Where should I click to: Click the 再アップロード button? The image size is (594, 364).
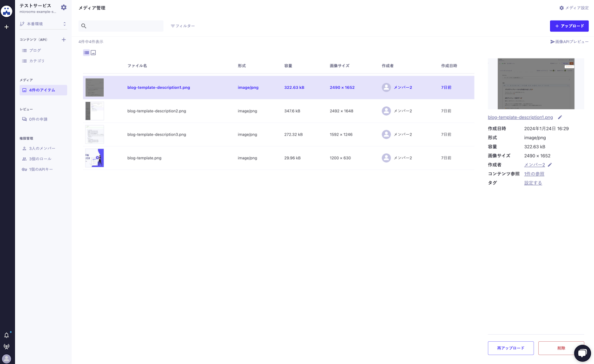coord(510,348)
